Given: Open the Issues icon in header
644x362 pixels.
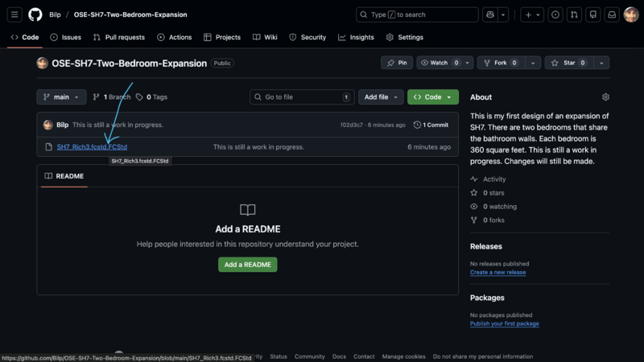Looking at the screenshot, I should pyautogui.click(x=555, y=14).
